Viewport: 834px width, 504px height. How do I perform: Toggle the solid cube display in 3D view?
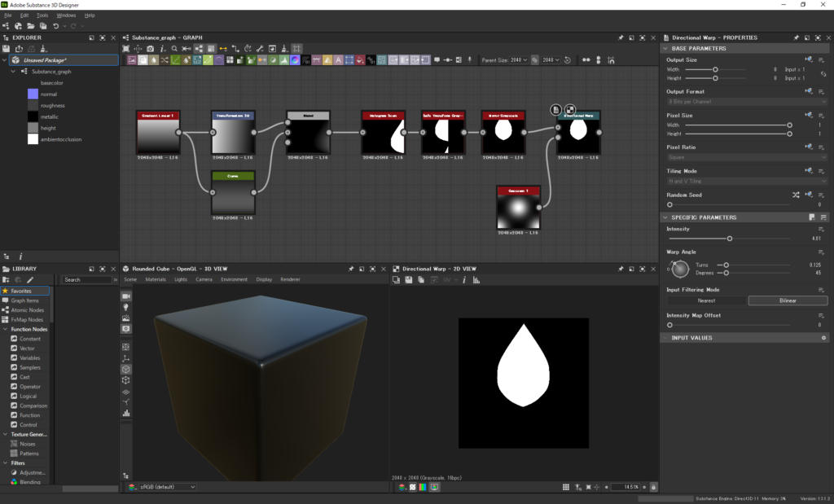[126, 369]
